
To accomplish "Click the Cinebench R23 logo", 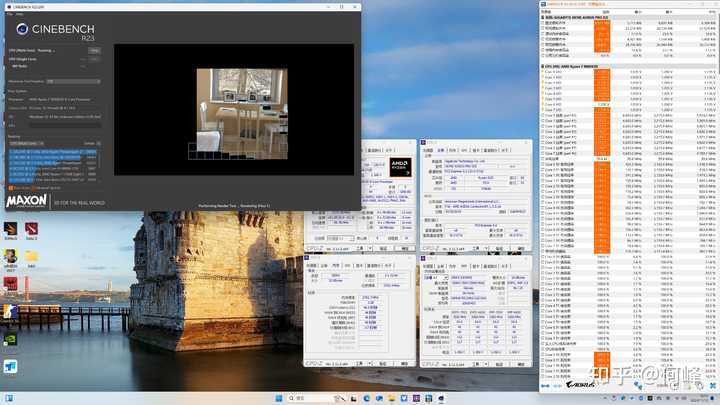I will click(x=56, y=32).
